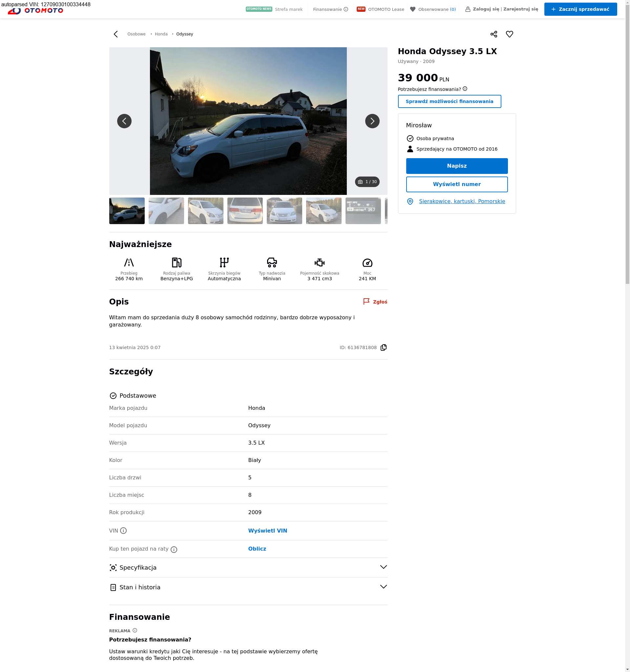Click the VIN info icon
Viewport: 630px width, 672px height.
[x=123, y=531]
